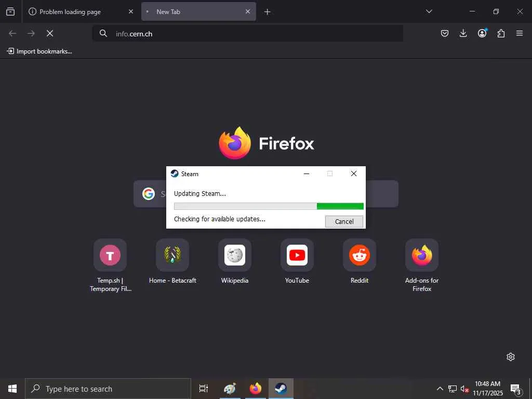Open the muted volume tray icon

(x=464, y=389)
